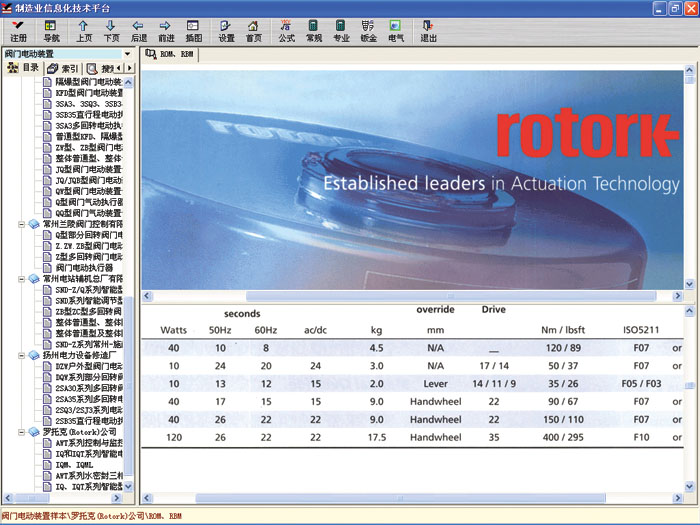700x525 pixels.
Task: Open 设置 settings from the toolbar
Action: click(226, 30)
